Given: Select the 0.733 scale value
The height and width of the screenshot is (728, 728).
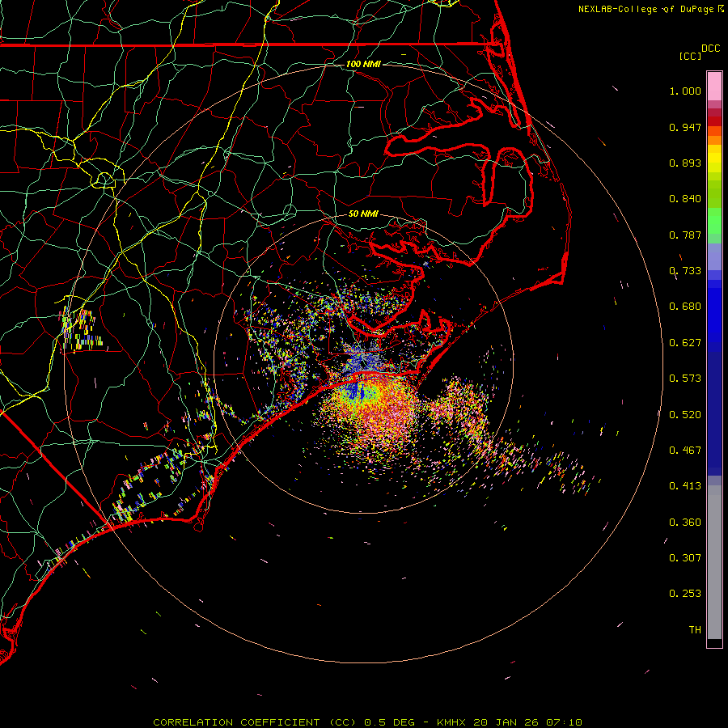Looking at the screenshot, I should click(685, 271).
